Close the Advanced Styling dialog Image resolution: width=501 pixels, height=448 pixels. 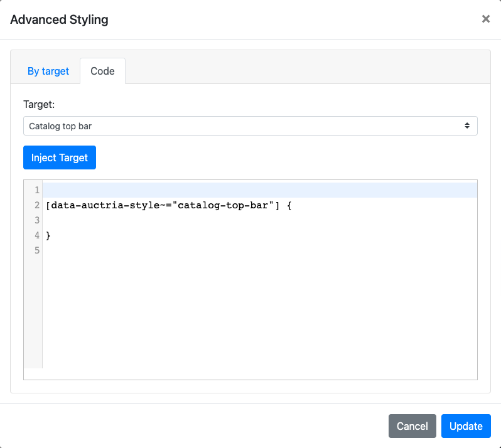pos(485,19)
